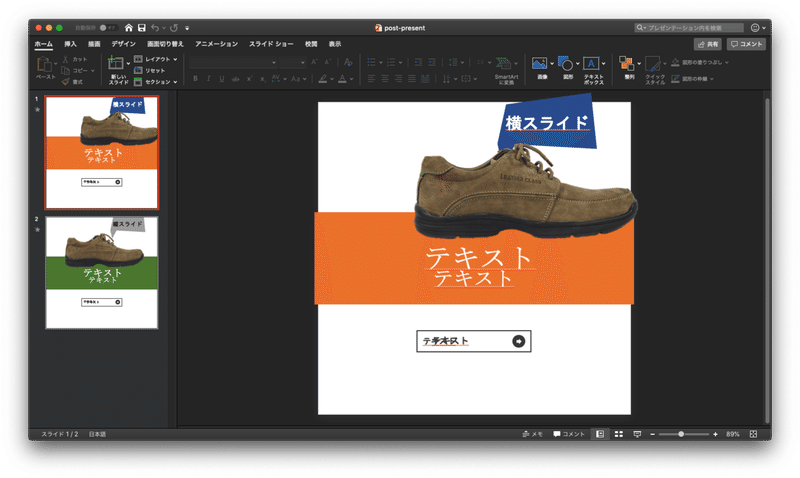Expand the new slide dropdown arrow
Image resolution: width=800 pixels, height=478 pixels.
coord(128,64)
